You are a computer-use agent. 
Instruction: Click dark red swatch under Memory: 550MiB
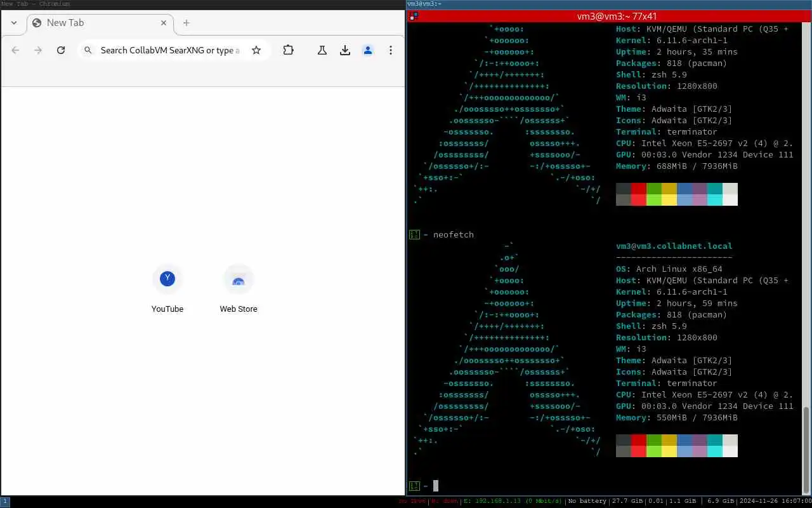(x=639, y=440)
